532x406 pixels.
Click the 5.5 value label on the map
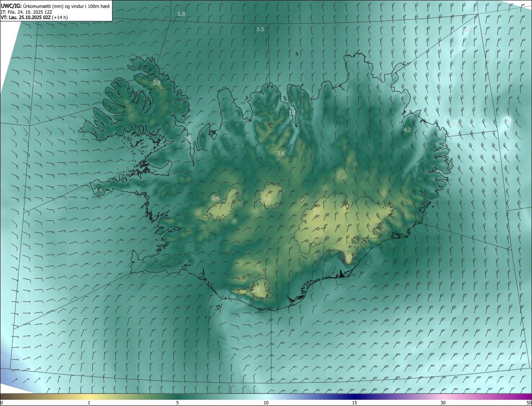(x=260, y=29)
